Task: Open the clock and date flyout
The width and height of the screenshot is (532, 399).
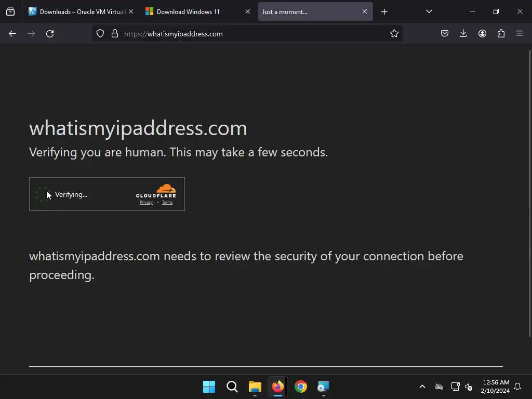Action: 495,387
